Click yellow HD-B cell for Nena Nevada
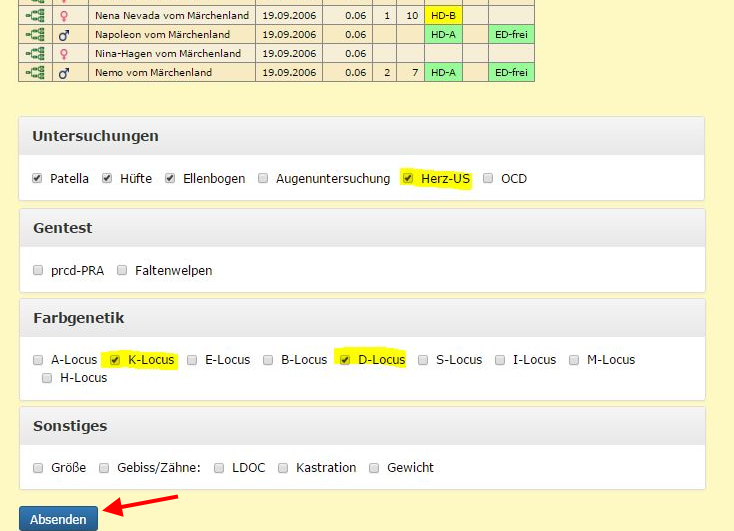 pyautogui.click(x=443, y=15)
